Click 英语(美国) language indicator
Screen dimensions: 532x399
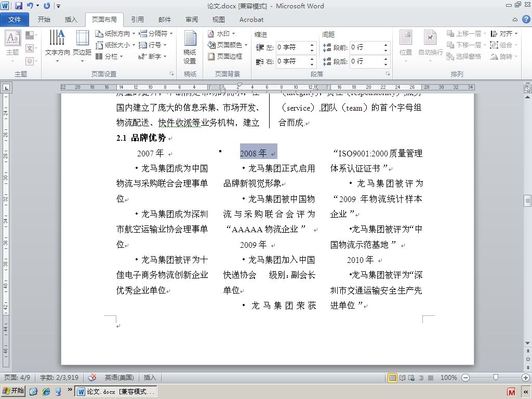tap(119, 377)
